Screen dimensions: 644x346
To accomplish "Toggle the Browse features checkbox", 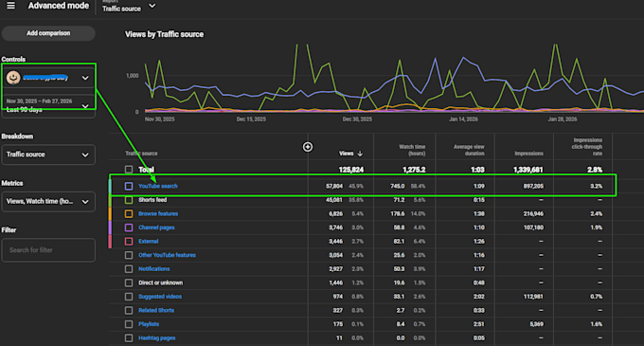I will point(129,213).
